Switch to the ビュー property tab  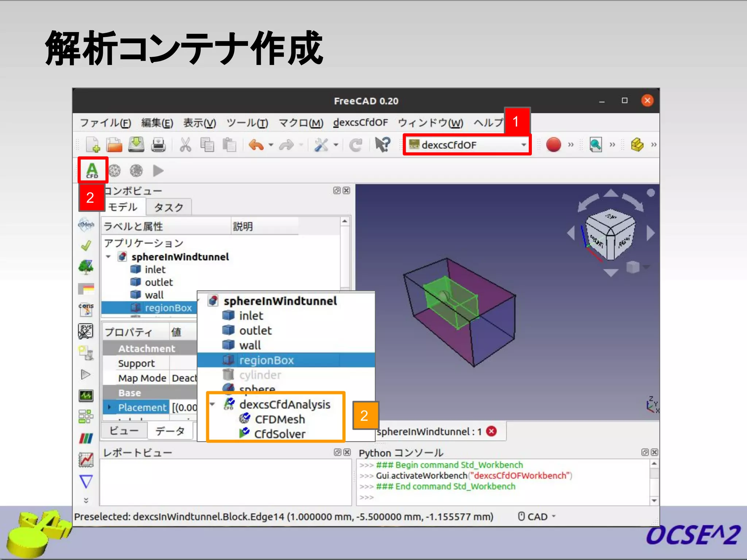coord(124,431)
